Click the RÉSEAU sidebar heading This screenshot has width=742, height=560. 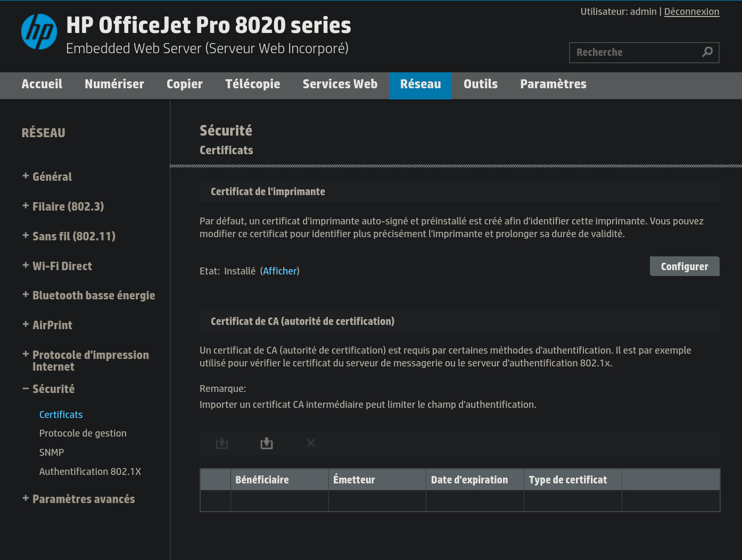pyautogui.click(x=44, y=133)
